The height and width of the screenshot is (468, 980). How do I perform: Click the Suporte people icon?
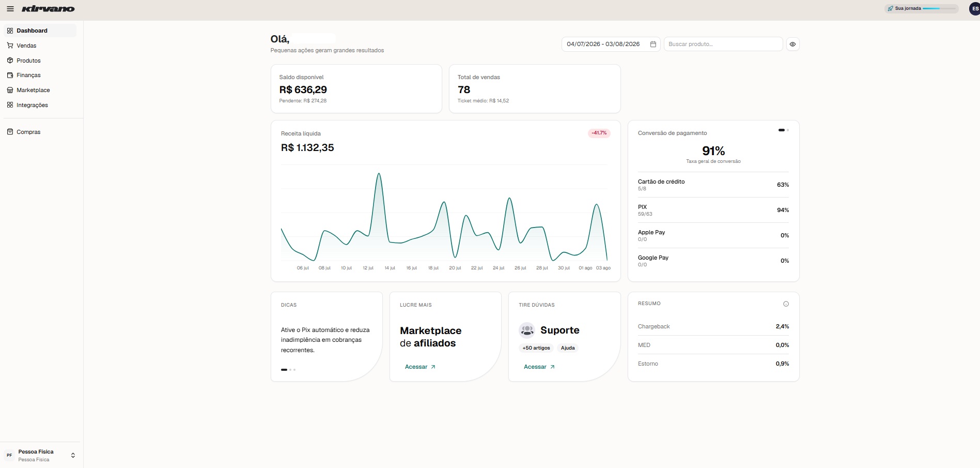pyautogui.click(x=527, y=330)
